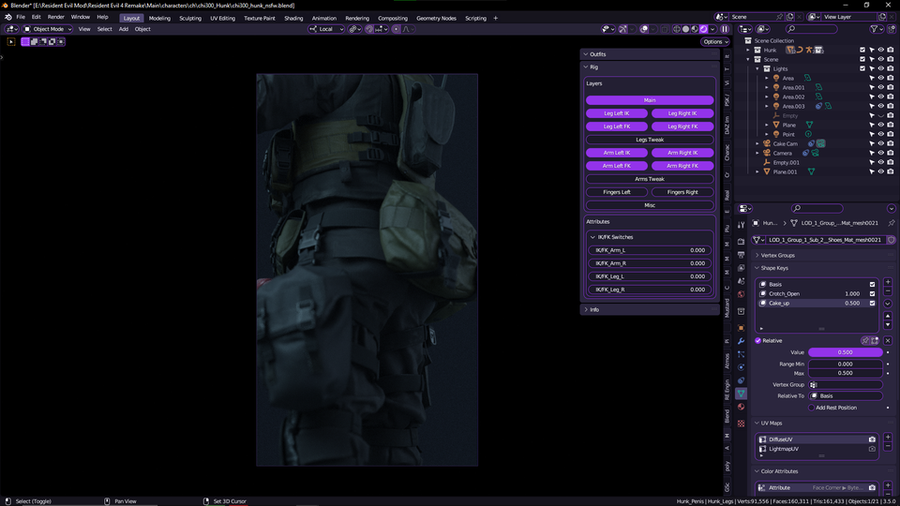Open the viewport Add menu

123,29
